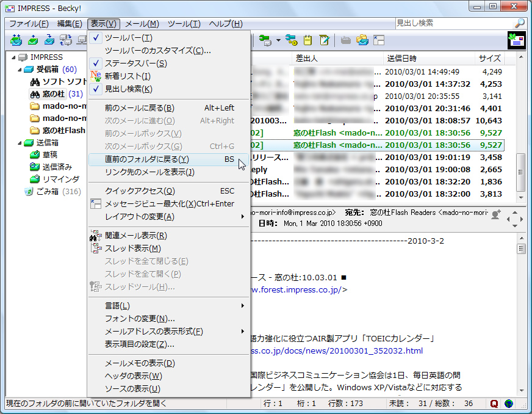Click the printer toolbar icon

(x=346, y=40)
